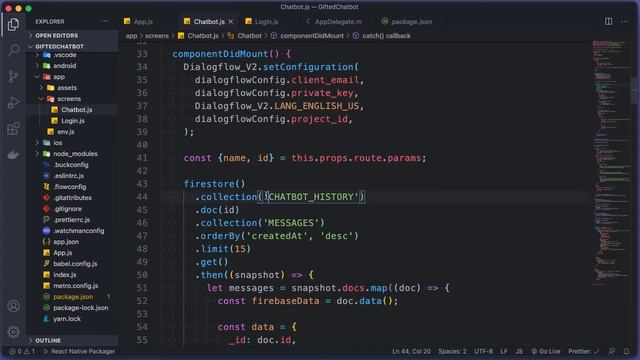Open the Manage gear icon
This screenshot has height=360, width=640.
[13, 332]
